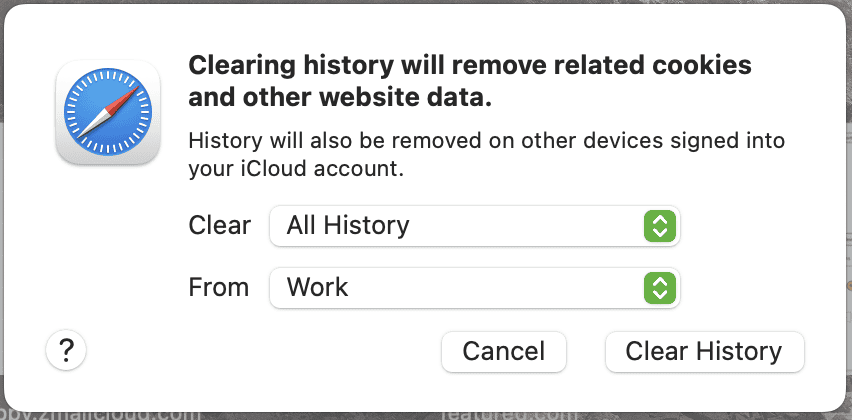
Task: Confirm with the Clear History button
Action: click(704, 351)
